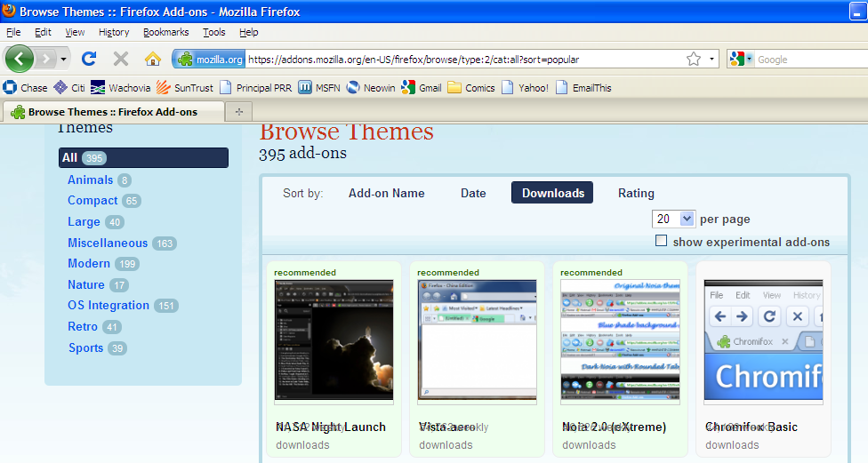The width and height of the screenshot is (868, 463).
Task: Open the Chase bookmark
Action: (25, 87)
